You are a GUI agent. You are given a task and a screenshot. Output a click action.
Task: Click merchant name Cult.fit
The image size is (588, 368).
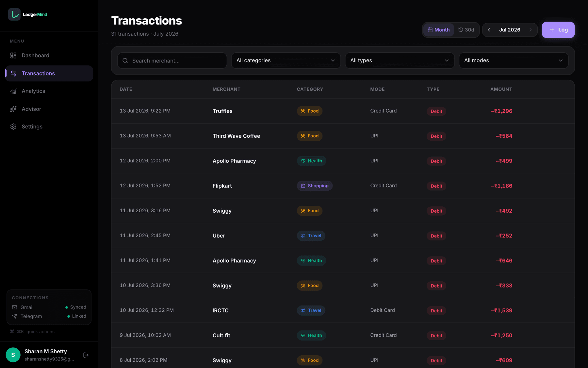221,335
